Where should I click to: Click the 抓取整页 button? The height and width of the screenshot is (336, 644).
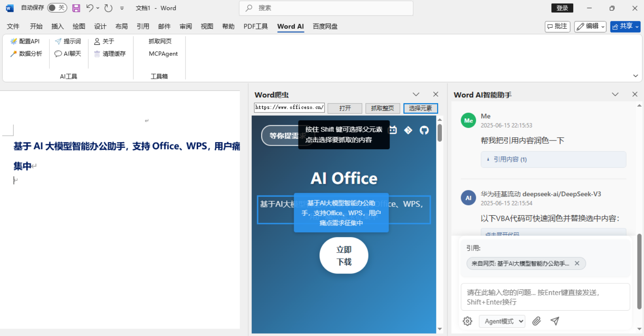382,108
